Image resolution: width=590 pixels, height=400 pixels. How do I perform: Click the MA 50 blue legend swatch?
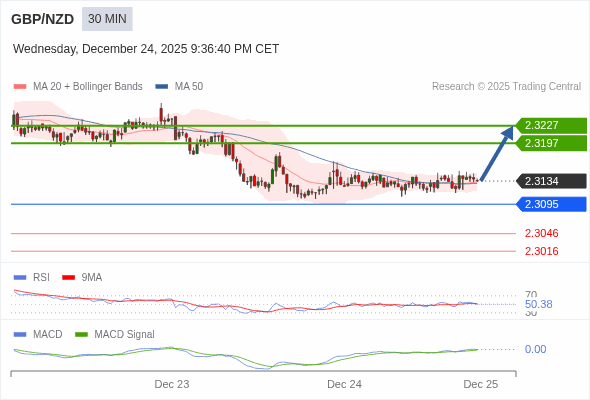162,87
